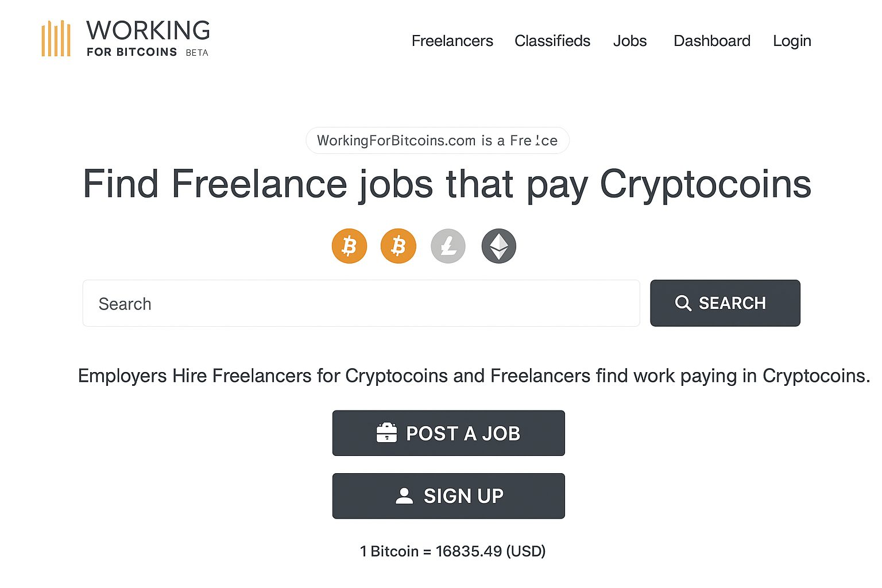The height and width of the screenshot is (588, 882).
Task: Focus the Search text field
Action: [361, 304]
